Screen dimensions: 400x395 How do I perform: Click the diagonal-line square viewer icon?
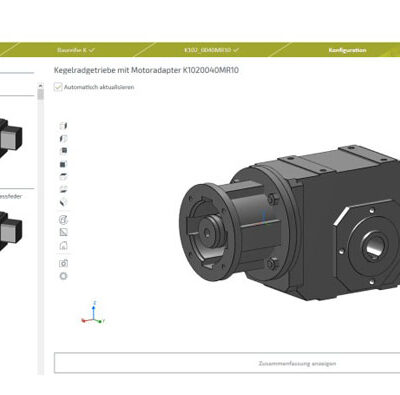tap(63, 232)
